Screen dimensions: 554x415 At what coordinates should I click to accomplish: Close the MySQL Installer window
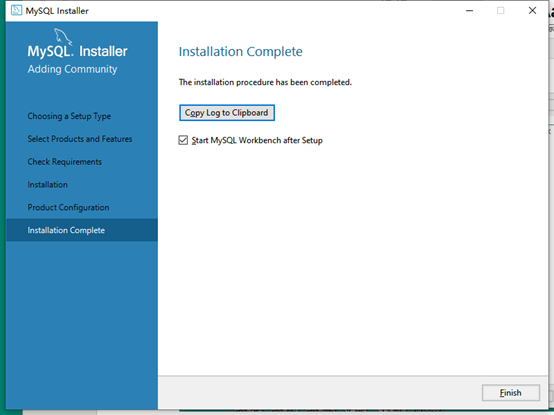(x=532, y=11)
